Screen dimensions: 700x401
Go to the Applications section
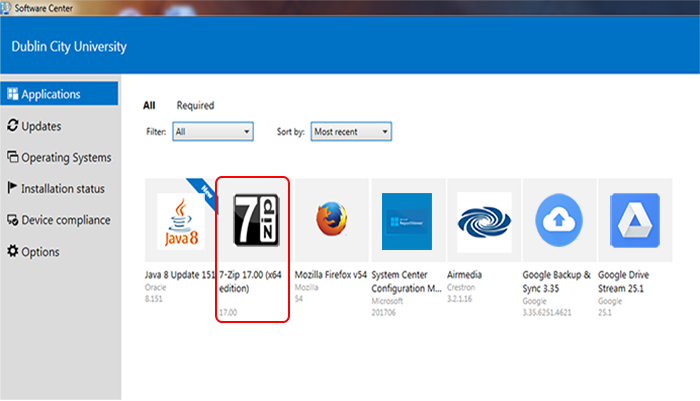click(59, 94)
